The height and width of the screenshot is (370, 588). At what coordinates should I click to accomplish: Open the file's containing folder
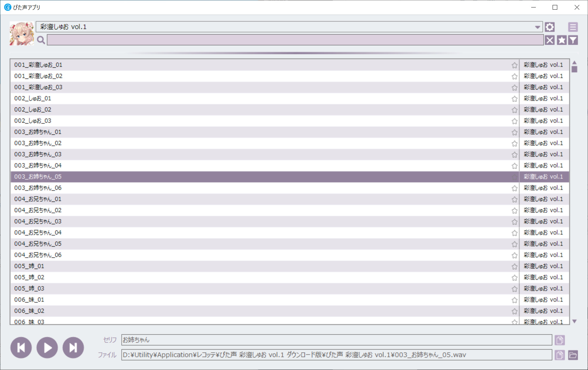tap(573, 355)
